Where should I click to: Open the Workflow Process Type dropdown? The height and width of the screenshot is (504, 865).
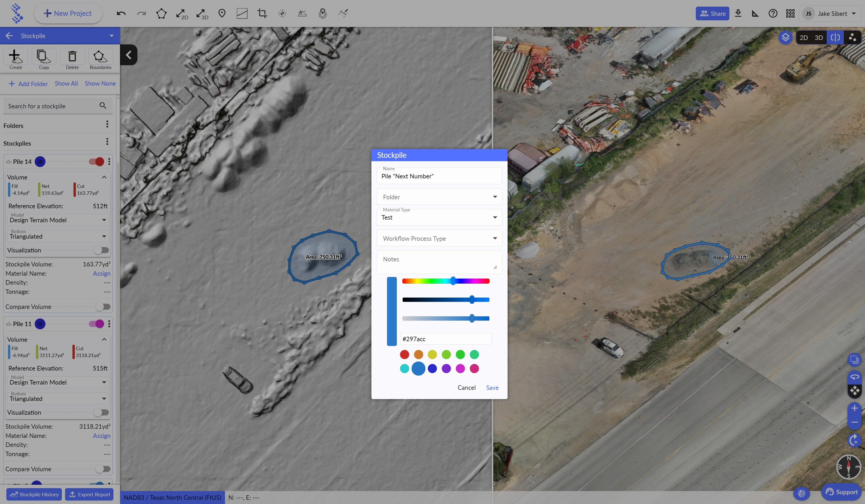coord(439,238)
